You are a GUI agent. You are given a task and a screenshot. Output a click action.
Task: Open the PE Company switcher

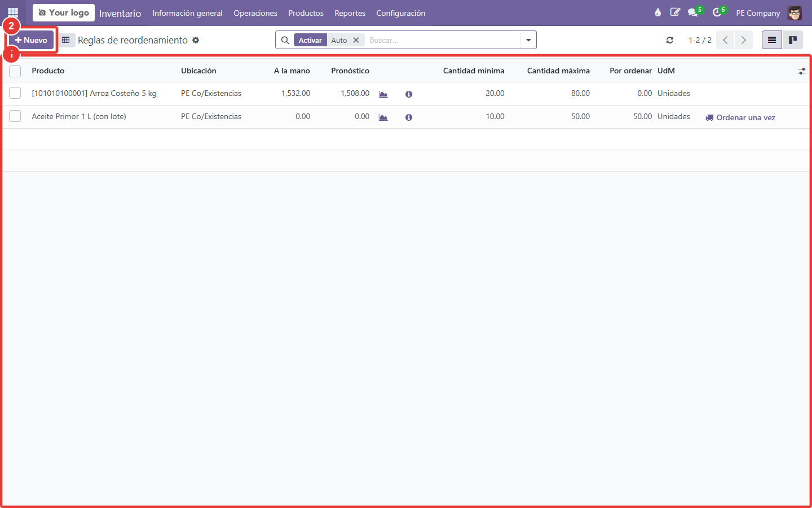(758, 13)
